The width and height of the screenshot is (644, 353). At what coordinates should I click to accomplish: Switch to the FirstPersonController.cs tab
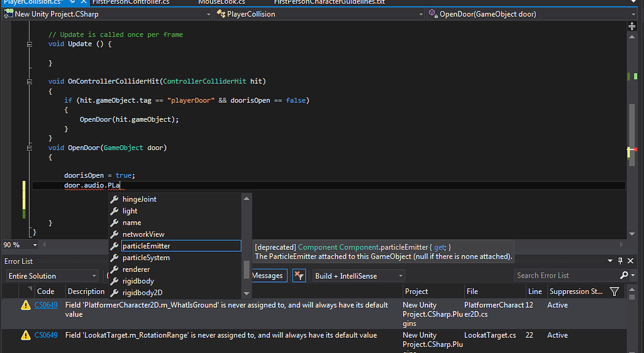tap(131, 3)
